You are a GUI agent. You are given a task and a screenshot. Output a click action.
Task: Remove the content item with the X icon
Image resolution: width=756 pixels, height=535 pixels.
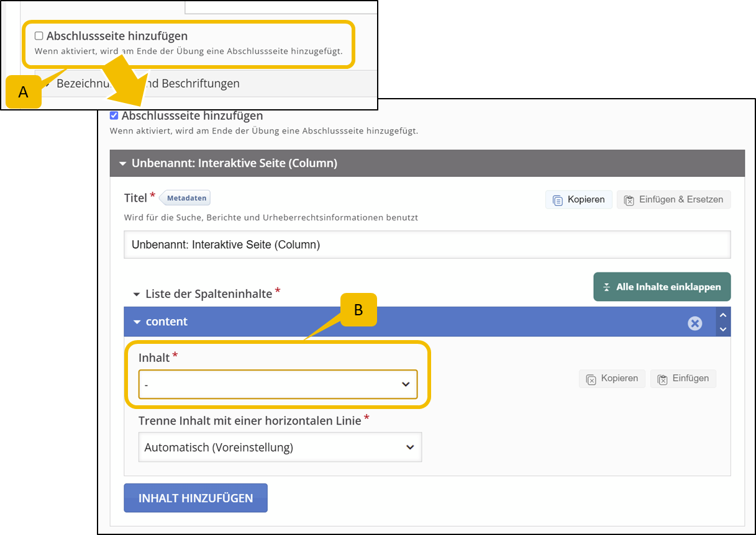click(x=695, y=323)
